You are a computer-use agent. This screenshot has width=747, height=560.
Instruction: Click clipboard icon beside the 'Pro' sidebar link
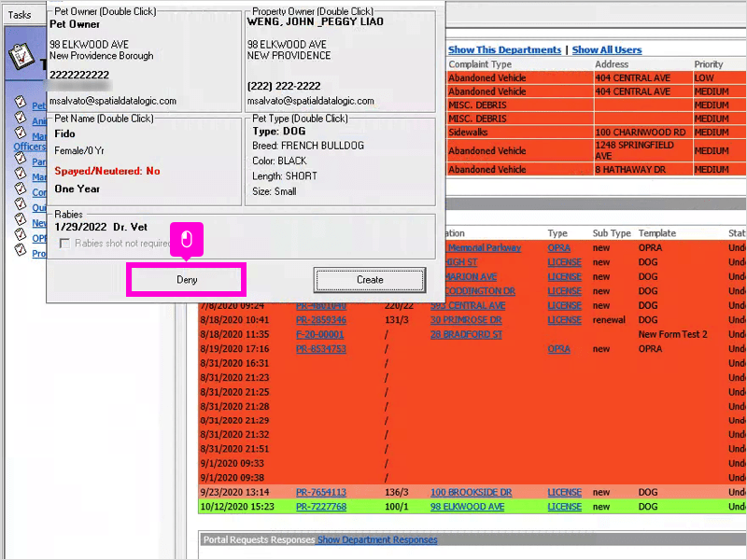(20, 249)
